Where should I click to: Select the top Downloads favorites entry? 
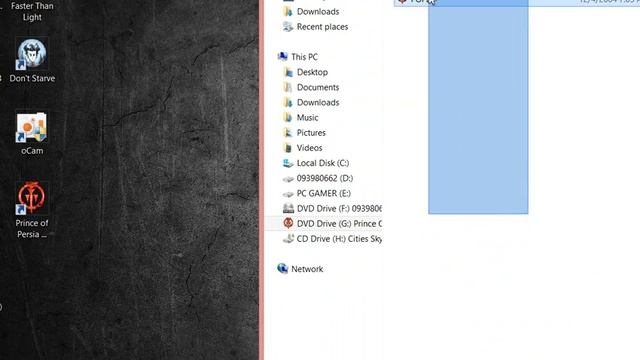coord(318,12)
